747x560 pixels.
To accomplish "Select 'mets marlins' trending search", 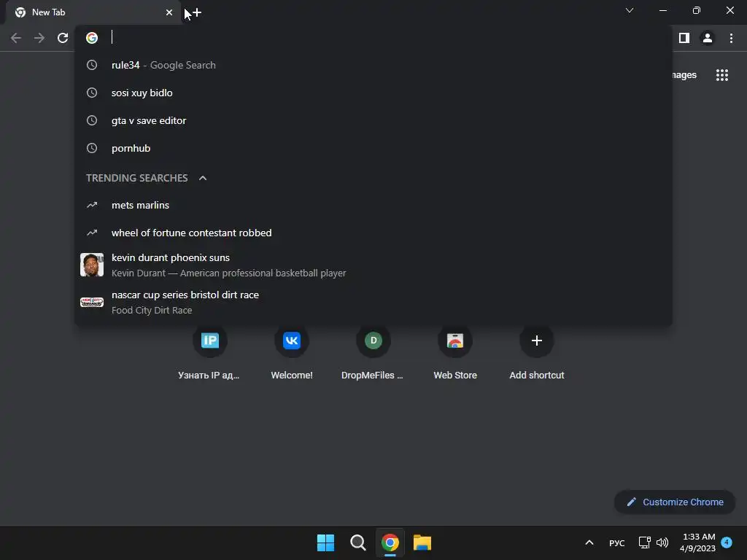I will point(373,205).
